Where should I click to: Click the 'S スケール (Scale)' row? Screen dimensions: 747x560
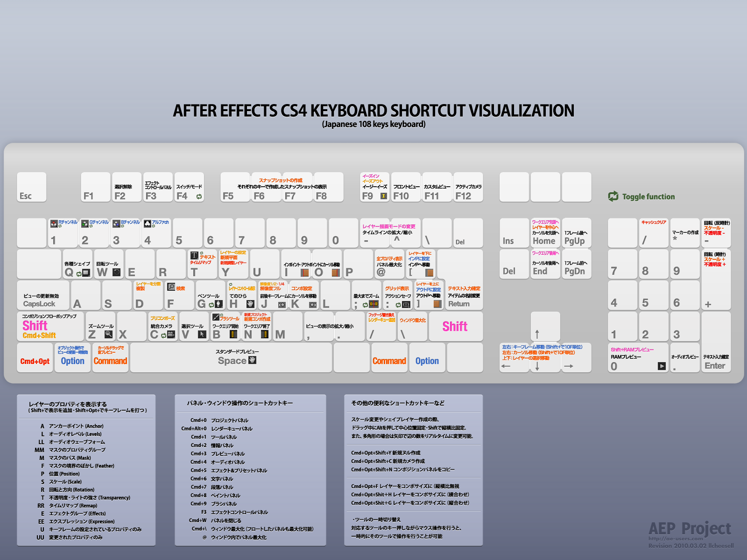[61, 482]
